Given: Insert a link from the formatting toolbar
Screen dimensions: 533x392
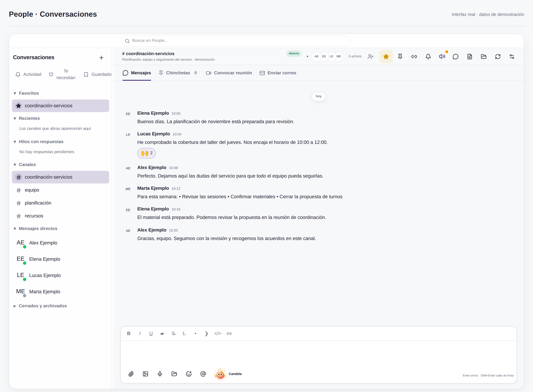Looking at the screenshot, I should click(229, 334).
